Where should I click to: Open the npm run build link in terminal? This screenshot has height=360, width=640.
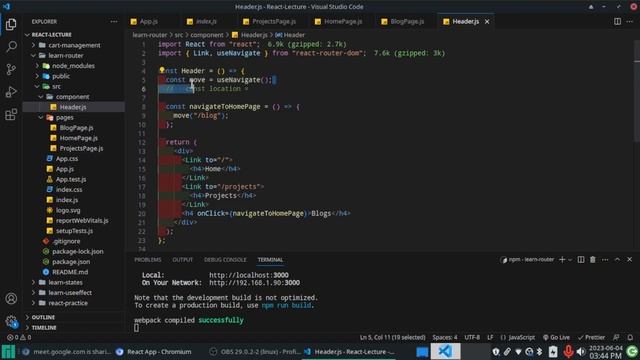click(x=286, y=305)
